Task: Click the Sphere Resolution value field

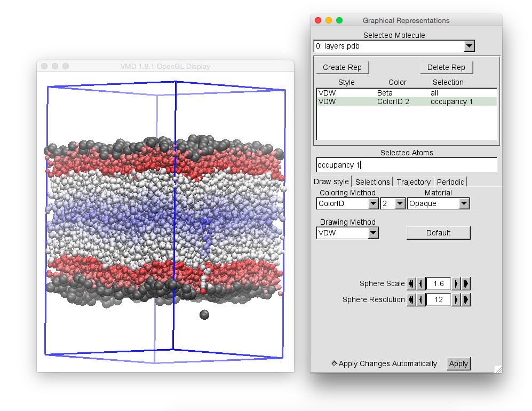Action: pyautogui.click(x=439, y=299)
